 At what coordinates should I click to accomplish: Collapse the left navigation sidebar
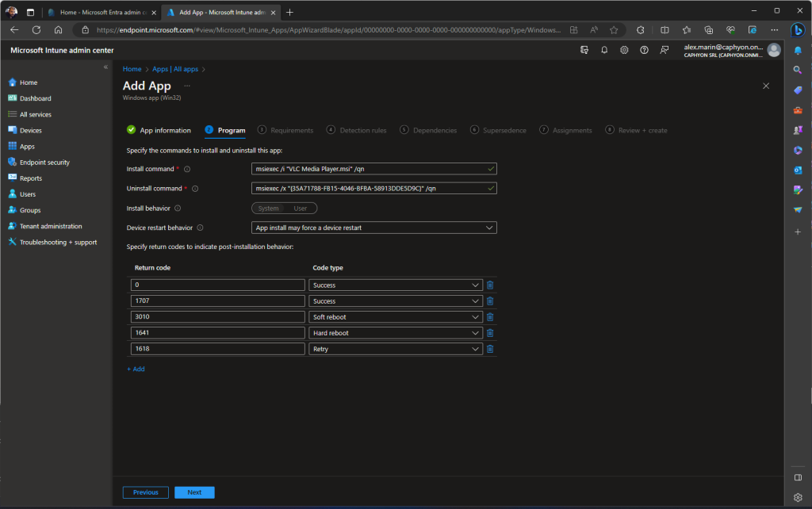click(x=105, y=67)
